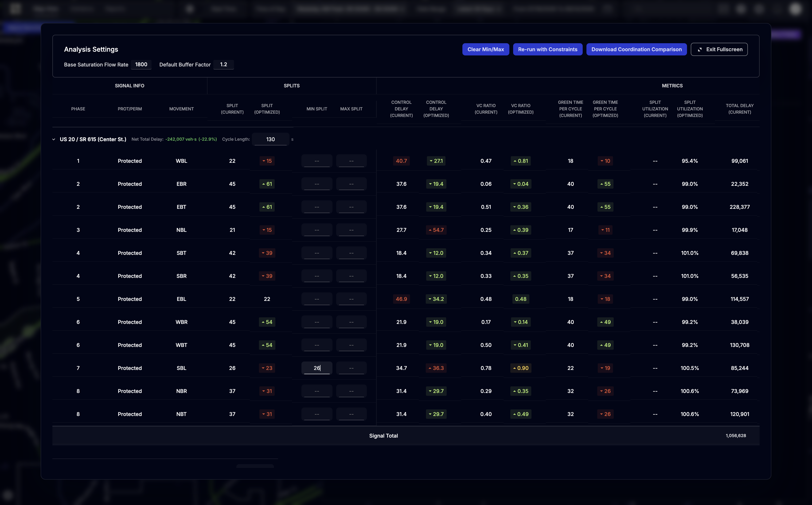This screenshot has height=505, width=812.
Task: Click TOTAL DELAY (CURRENT) column header
Action: 740,109
